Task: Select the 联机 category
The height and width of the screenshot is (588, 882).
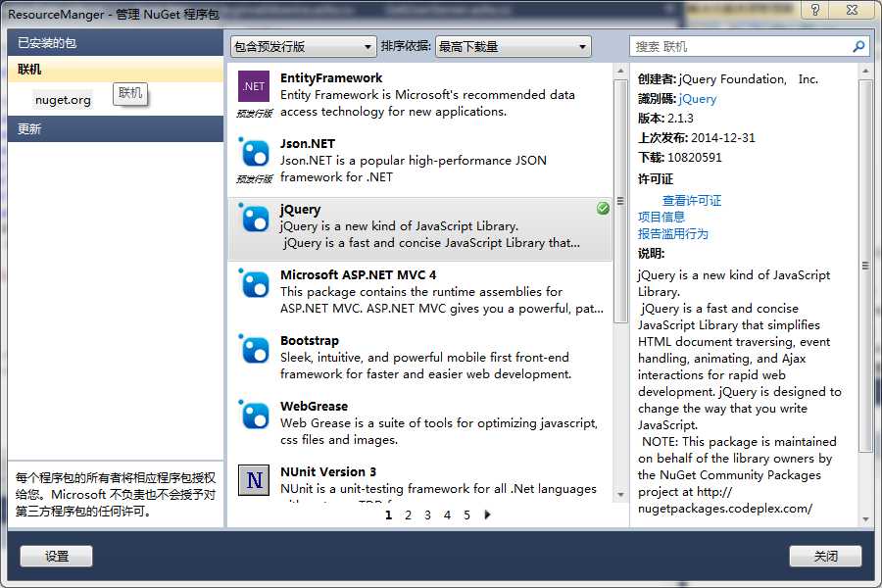Action: [116, 70]
